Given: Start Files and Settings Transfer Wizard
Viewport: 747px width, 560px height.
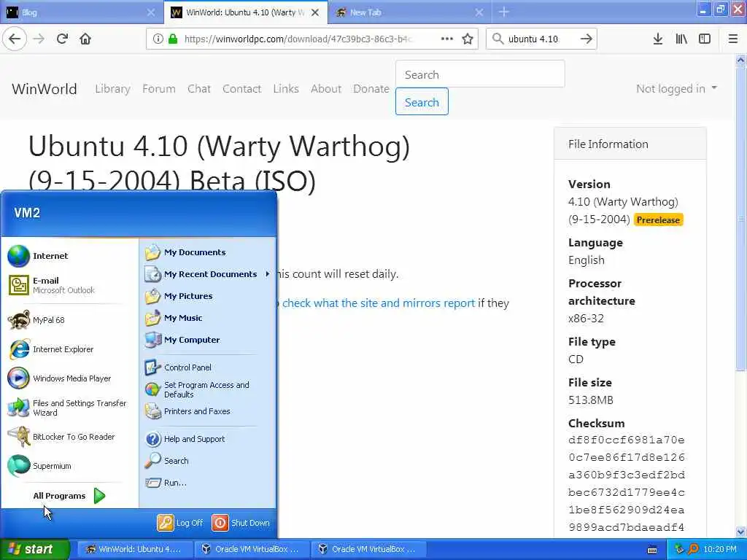Looking at the screenshot, I should point(69,408).
